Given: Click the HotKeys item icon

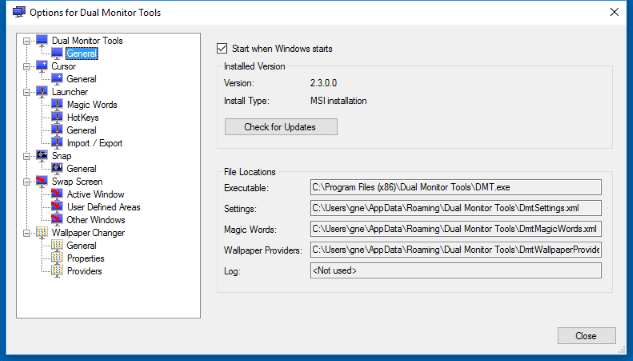Looking at the screenshot, I should 57,117.
